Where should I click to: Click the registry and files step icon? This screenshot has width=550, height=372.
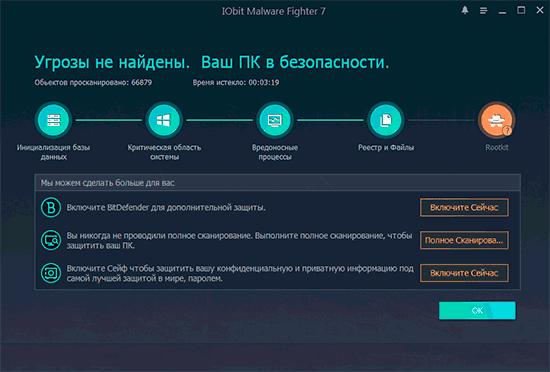(386, 120)
